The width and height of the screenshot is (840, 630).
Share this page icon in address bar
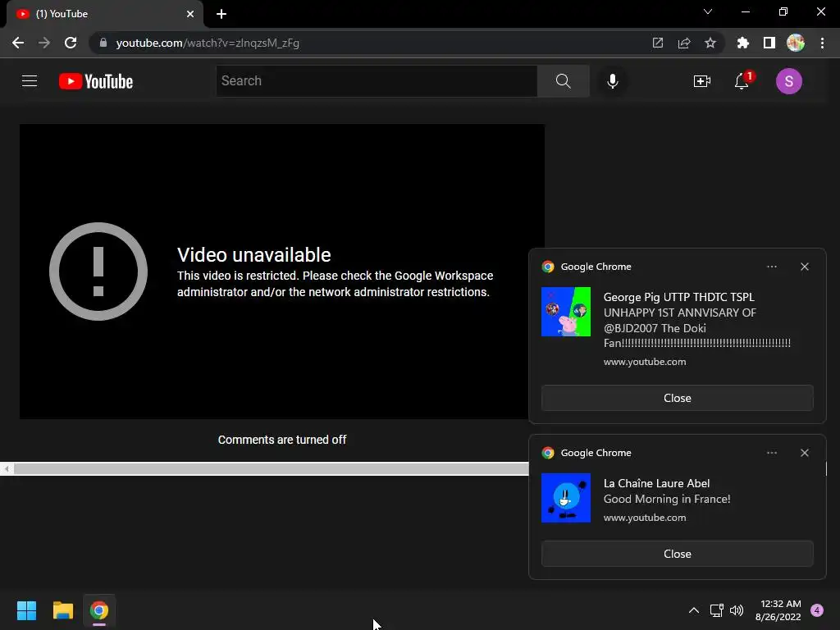click(684, 43)
